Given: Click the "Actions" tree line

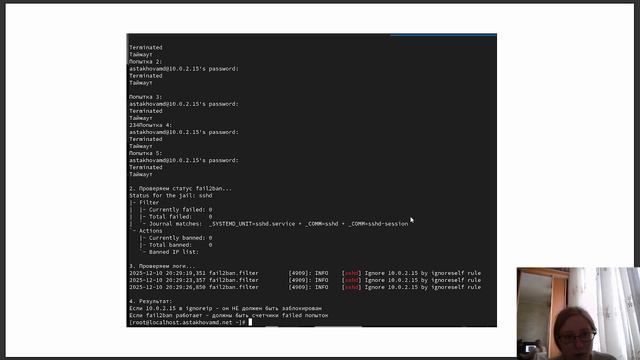Looking at the screenshot, I should (146, 231).
